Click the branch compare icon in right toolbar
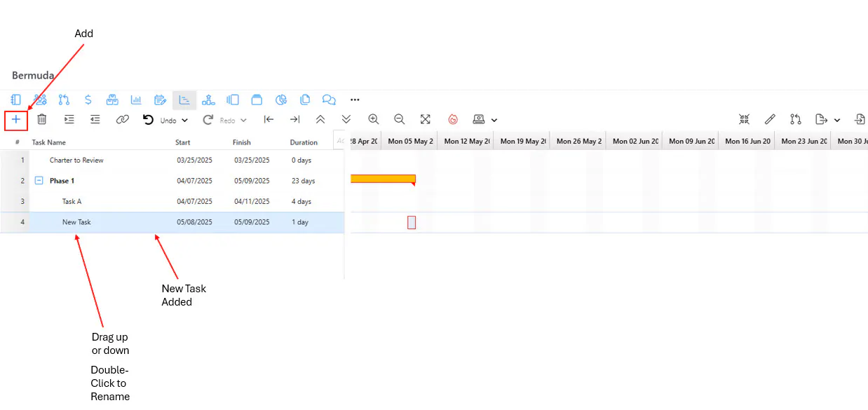868x410 pixels. coord(795,120)
